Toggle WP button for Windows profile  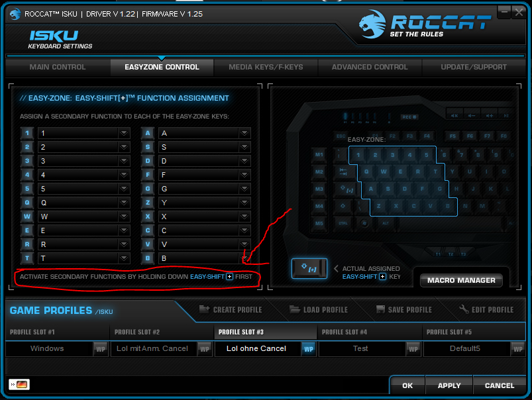coord(100,349)
